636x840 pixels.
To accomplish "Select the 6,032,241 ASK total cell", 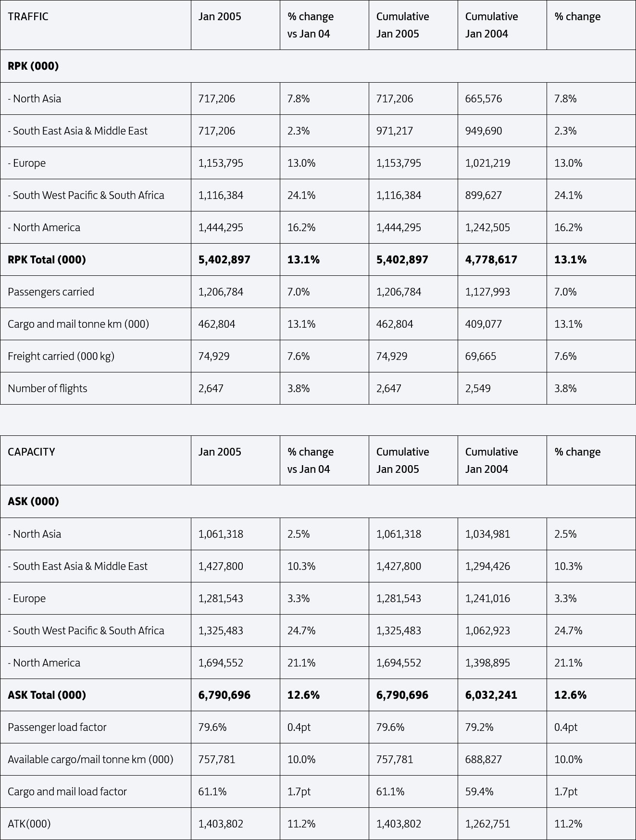I will point(491,695).
